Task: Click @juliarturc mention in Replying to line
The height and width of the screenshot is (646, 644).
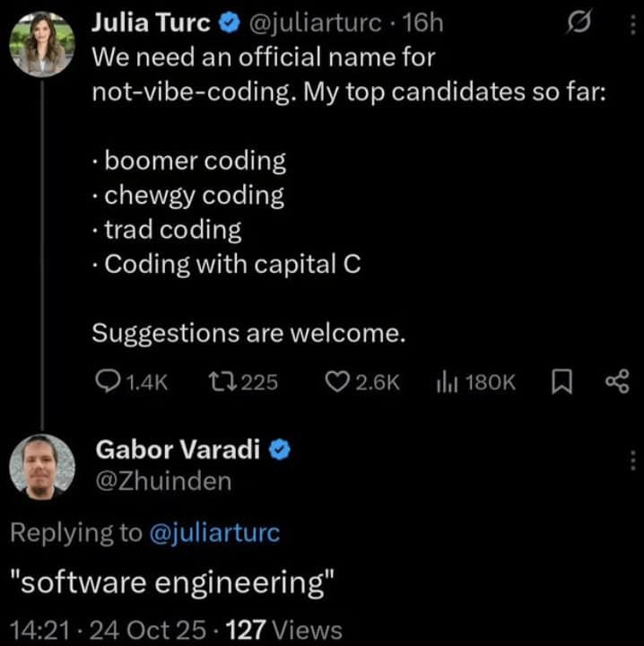Action: 213,532
